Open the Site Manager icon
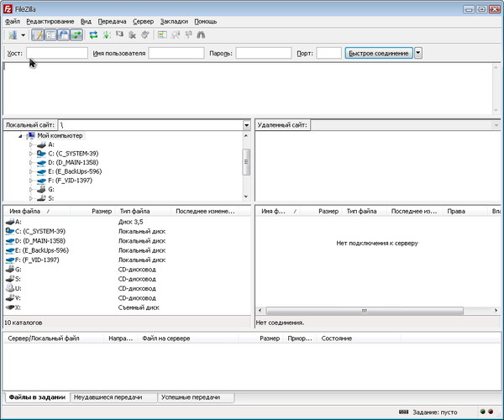This screenshot has height=420, width=504. point(13,35)
